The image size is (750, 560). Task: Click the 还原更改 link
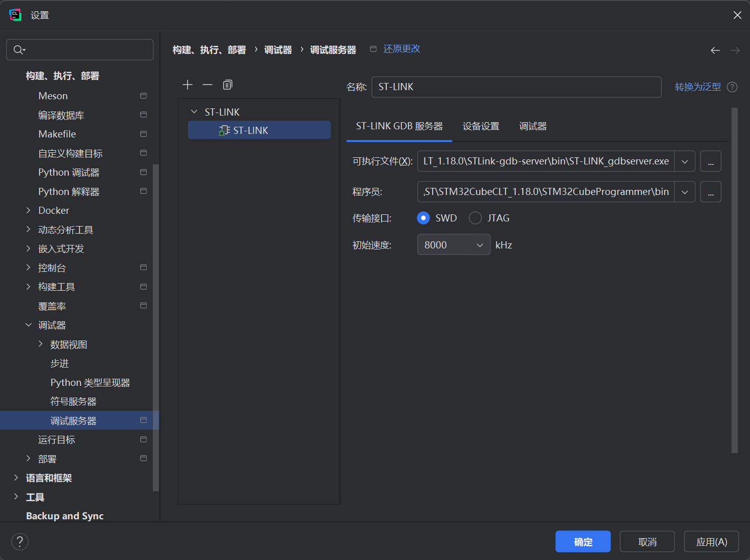coord(401,49)
